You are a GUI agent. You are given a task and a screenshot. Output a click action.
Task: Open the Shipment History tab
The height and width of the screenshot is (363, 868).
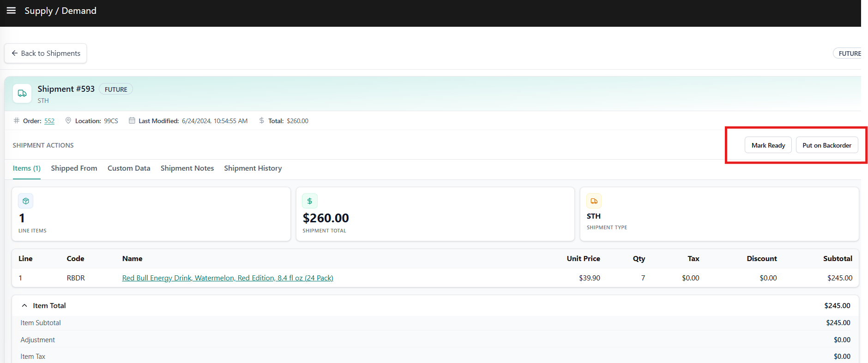253,168
